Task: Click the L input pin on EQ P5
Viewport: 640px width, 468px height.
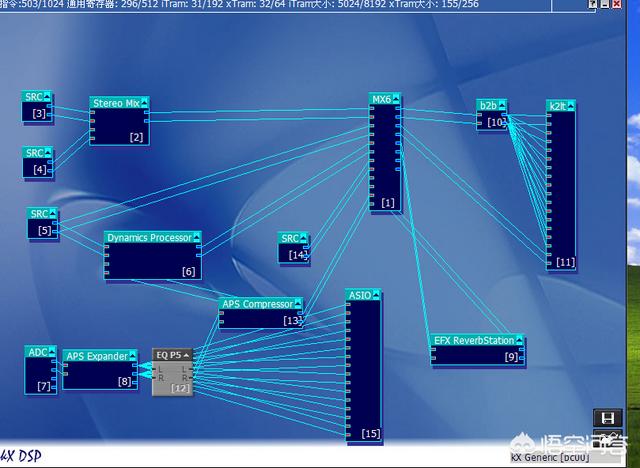Action: (x=158, y=370)
